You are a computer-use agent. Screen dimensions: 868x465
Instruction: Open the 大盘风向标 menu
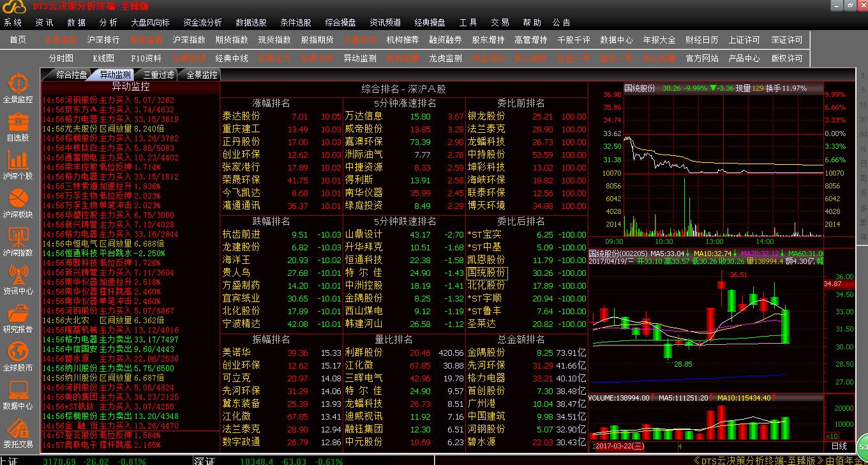(150, 22)
